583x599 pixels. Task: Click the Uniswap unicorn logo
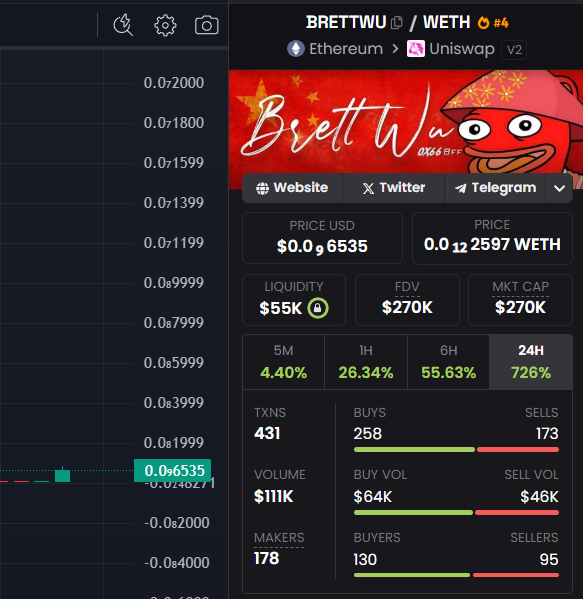tap(416, 49)
